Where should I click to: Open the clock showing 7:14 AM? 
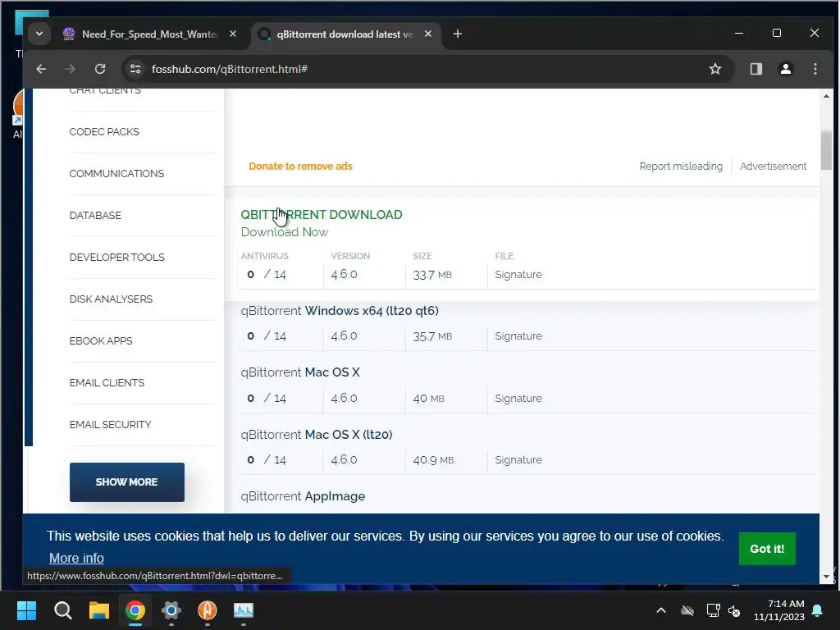[x=779, y=610]
